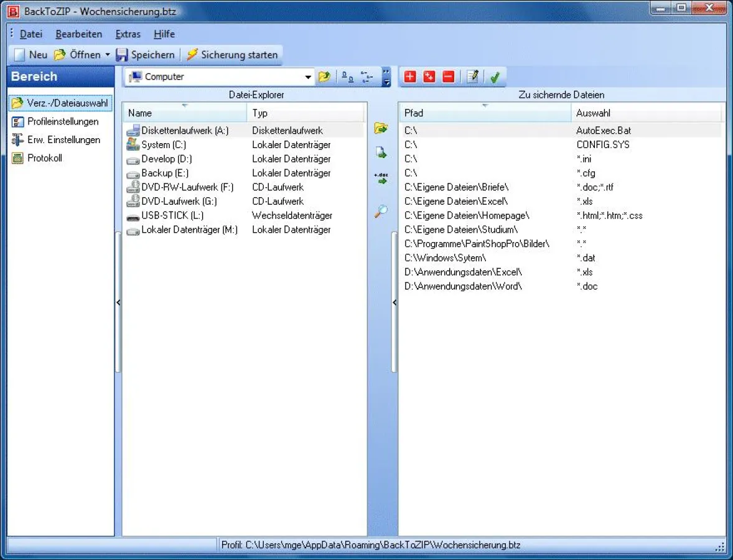The width and height of the screenshot is (733, 560).
Task: Edit entry using the pencil icon
Action: coord(472,76)
